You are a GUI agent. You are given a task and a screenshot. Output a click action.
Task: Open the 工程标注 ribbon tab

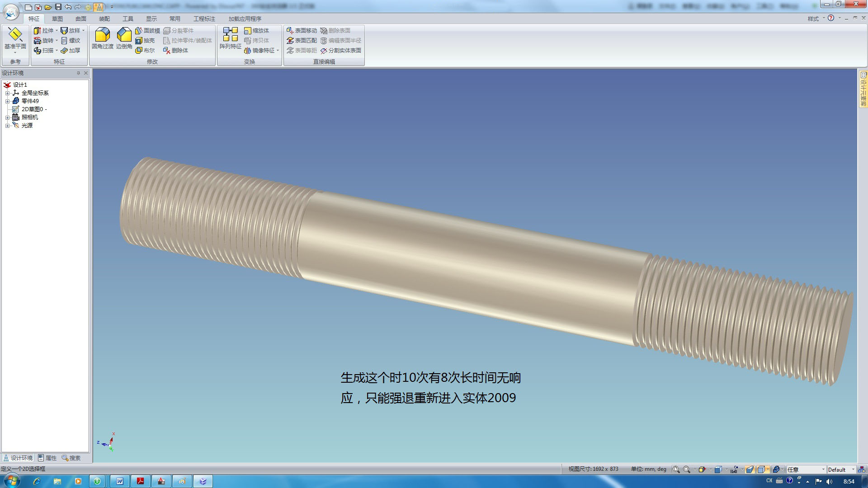(x=204, y=19)
